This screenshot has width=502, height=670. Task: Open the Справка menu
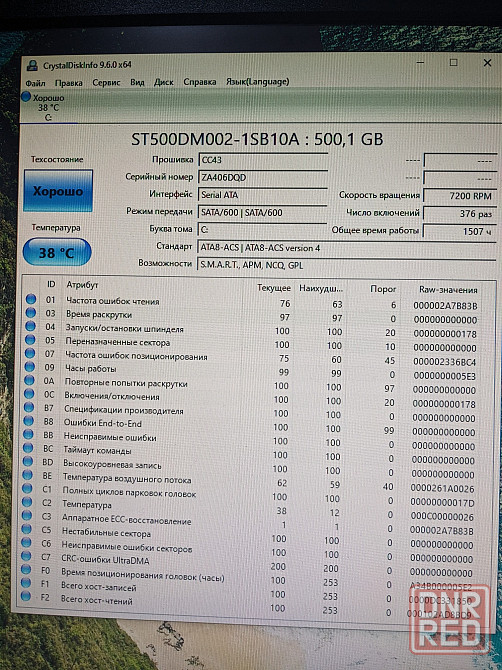click(x=200, y=82)
